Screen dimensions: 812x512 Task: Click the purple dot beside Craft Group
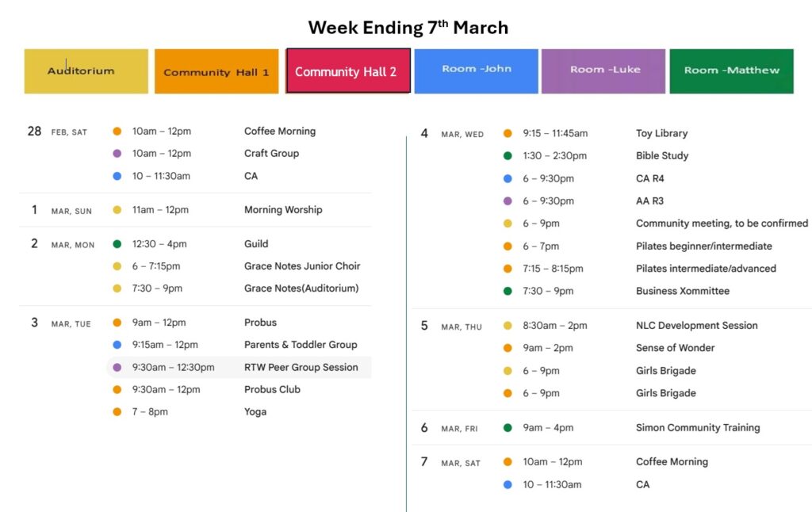[x=117, y=154]
